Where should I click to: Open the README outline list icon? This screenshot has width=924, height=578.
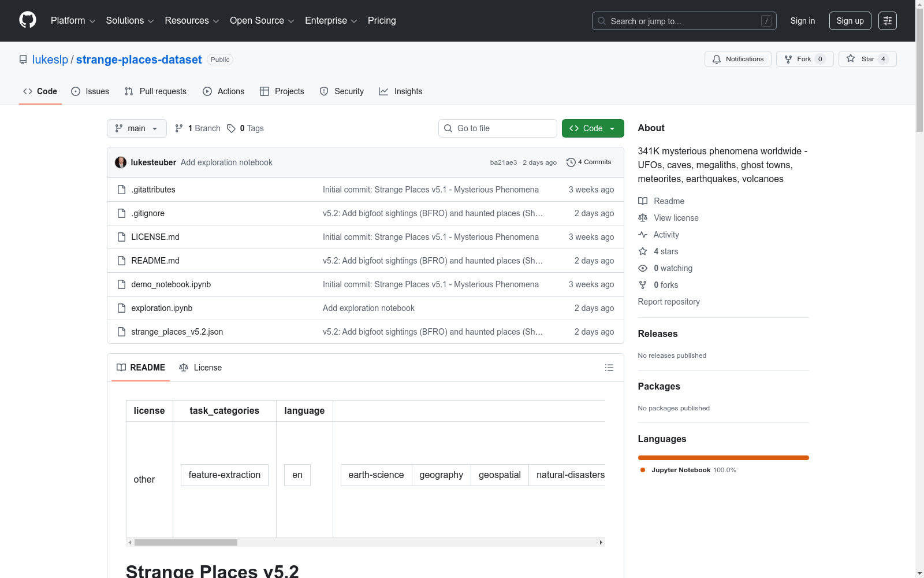(609, 368)
